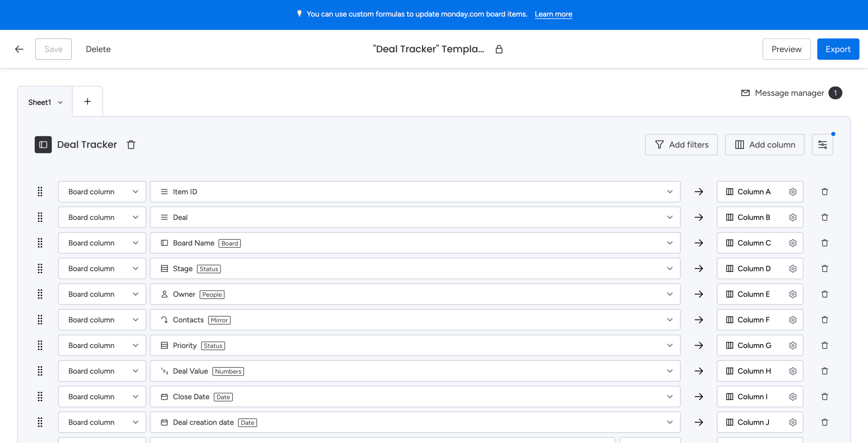
Task: Open the Priority Status field selector
Action: [x=414, y=345]
